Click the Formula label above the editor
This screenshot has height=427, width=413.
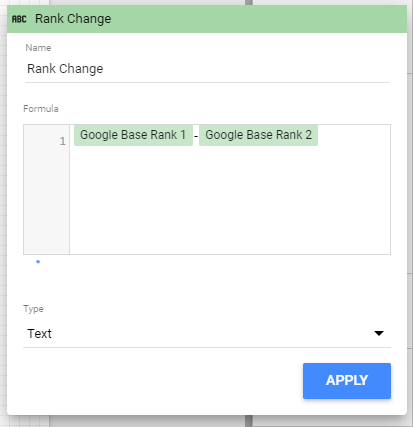(x=41, y=109)
